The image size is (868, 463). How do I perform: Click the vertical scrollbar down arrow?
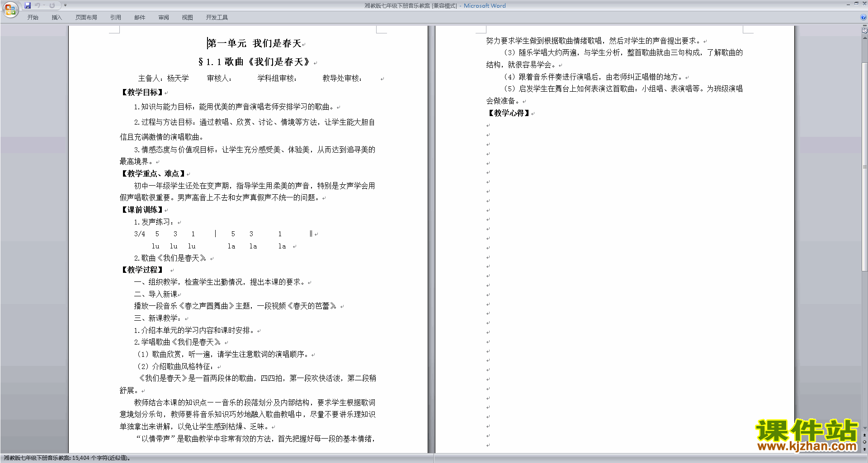[865, 428]
